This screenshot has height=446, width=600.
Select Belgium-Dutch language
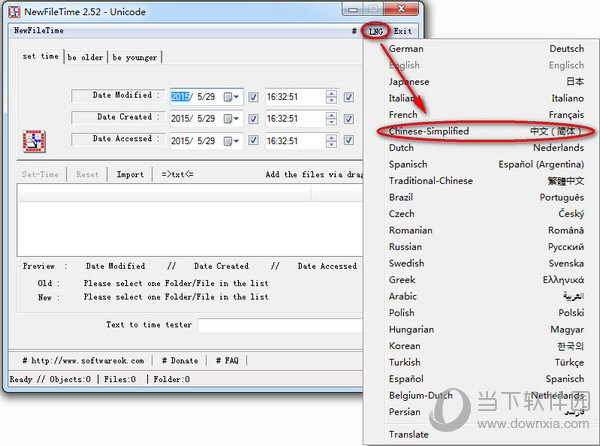(x=486, y=395)
